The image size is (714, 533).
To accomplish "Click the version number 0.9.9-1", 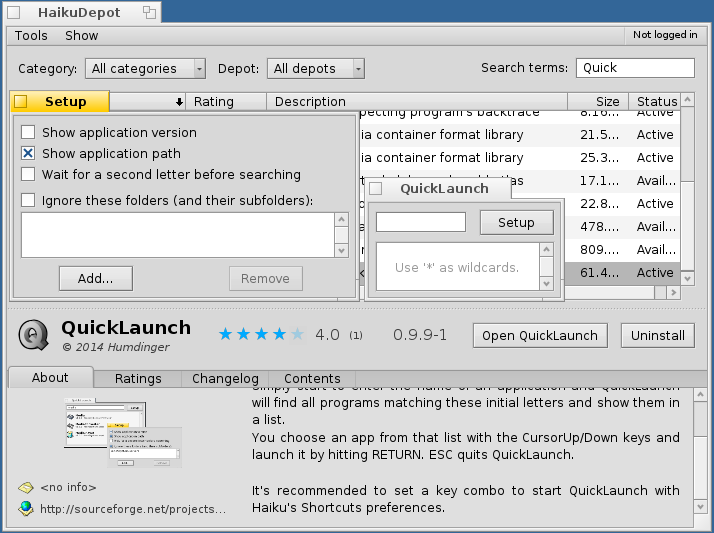I will [x=420, y=335].
